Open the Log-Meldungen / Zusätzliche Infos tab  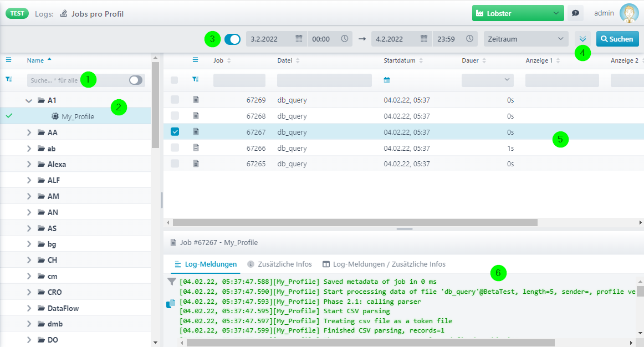[x=384, y=264]
